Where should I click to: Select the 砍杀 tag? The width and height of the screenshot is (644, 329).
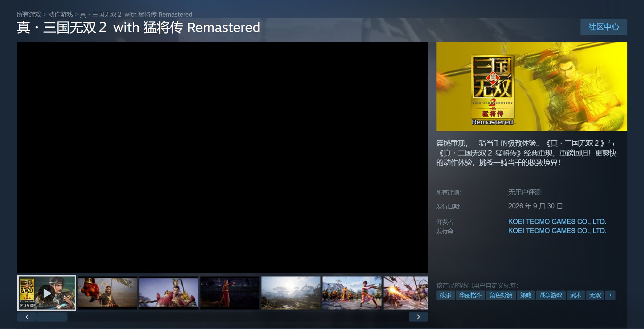[x=446, y=295]
